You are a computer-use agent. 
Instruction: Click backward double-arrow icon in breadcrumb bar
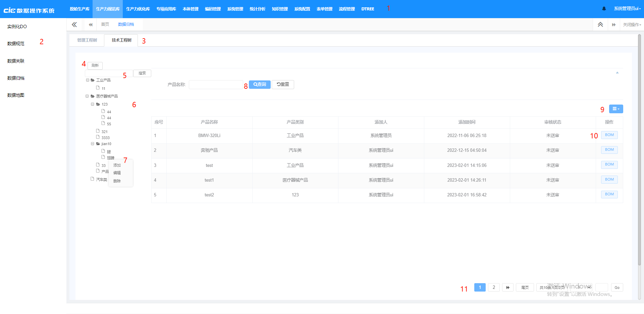pos(90,24)
